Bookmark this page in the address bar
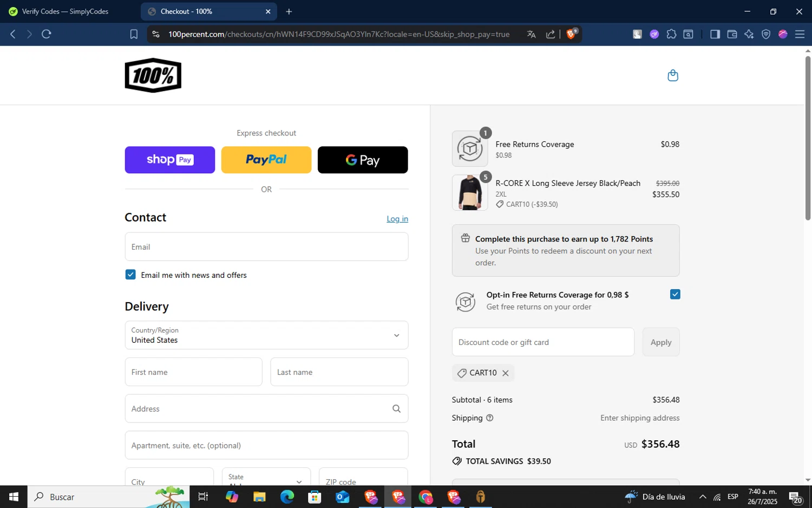The width and height of the screenshot is (812, 508). point(134,34)
